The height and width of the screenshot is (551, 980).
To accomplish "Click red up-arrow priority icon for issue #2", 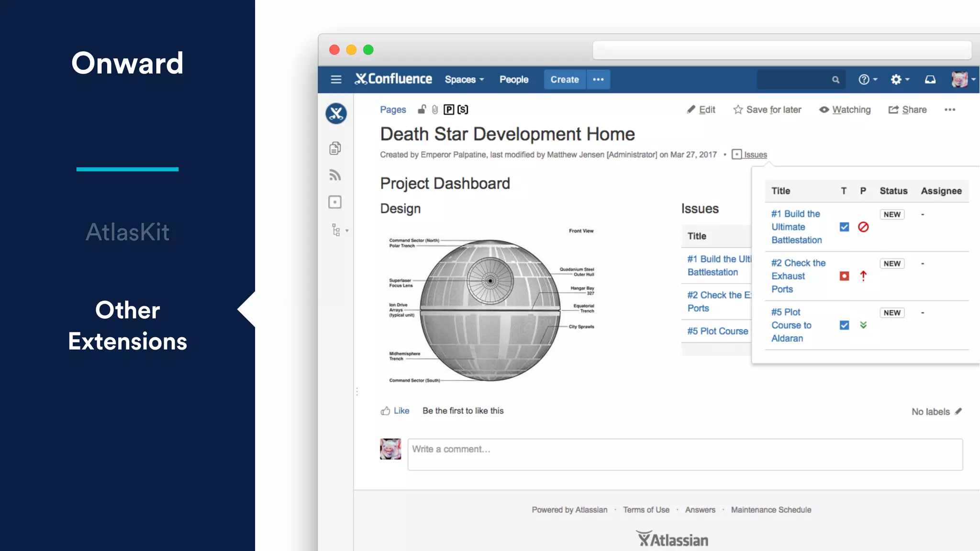I will [x=863, y=276].
